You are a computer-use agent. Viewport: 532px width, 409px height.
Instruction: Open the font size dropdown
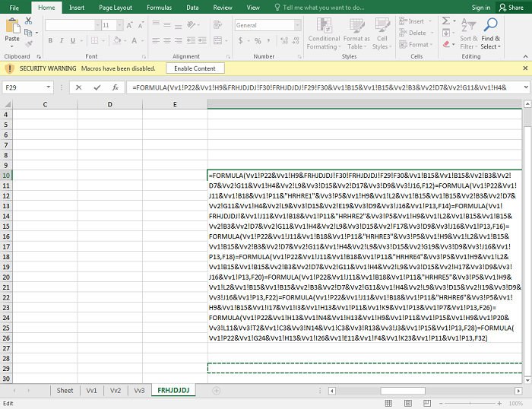tap(119, 25)
